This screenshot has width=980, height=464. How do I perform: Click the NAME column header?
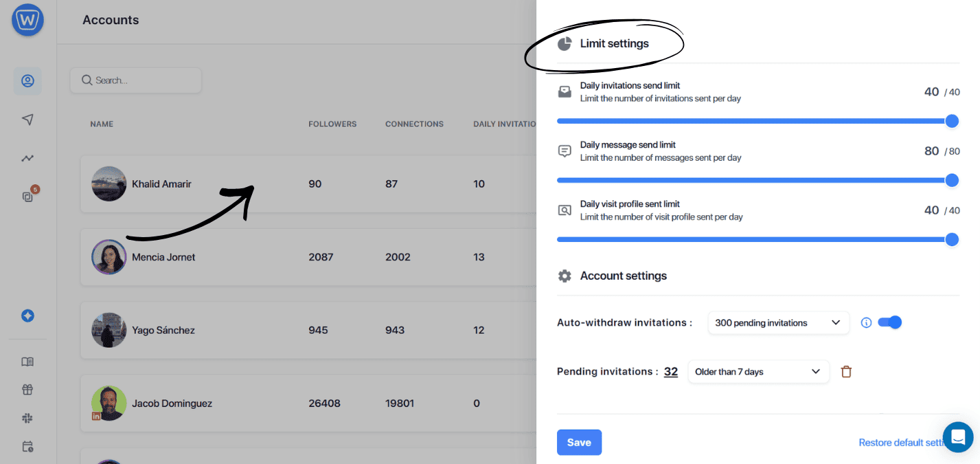coord(102,124)
